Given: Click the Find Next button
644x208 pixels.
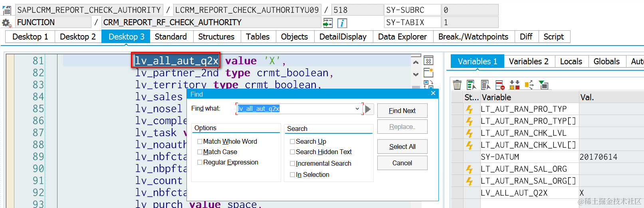Looking at the screenshot, I should click(x=402, y=111).
